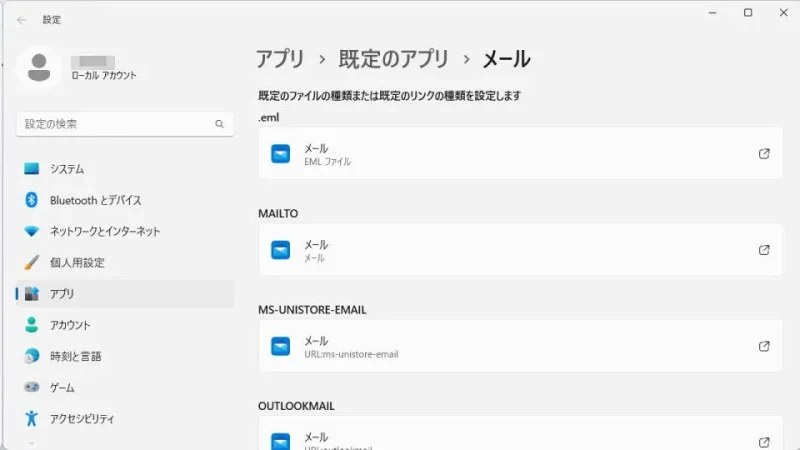Image resolution: width=800 pixels, height=450 pixels.
Task: Open 時刻と言語 settings page
Action: [75, 356]
